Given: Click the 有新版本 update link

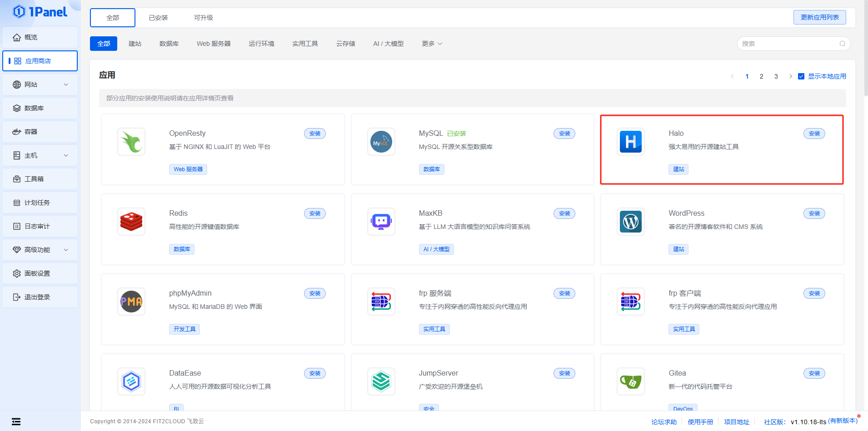Looking at the screenshot, I should tap(843, 421).
